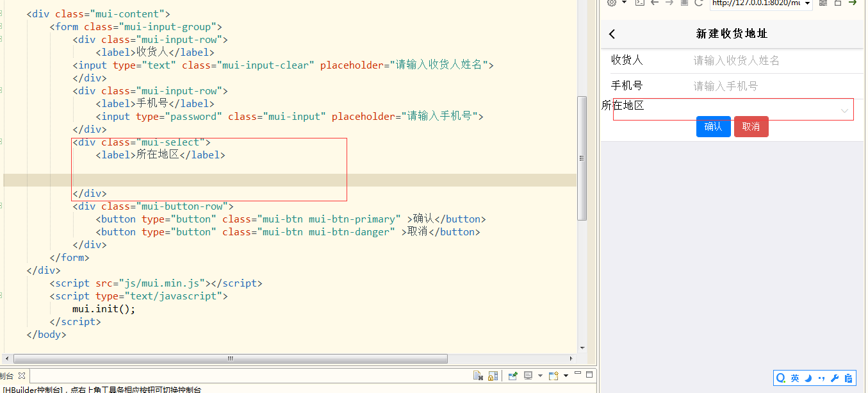Go forward in the preview browser
The image size is (868, 393).
669,3
